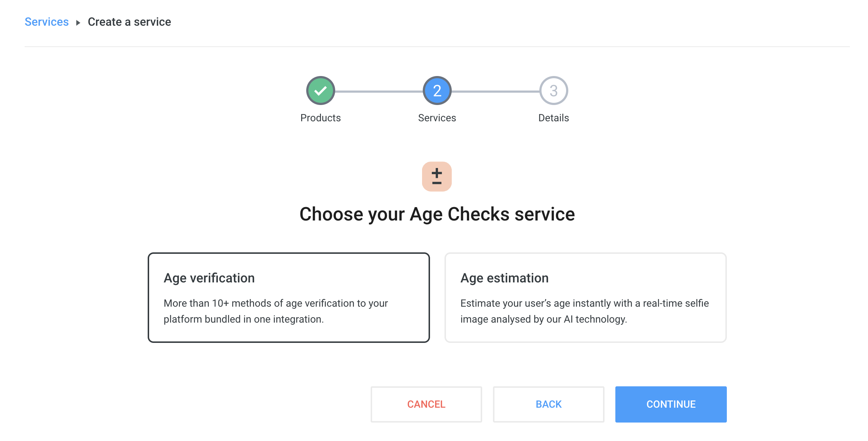Click the Choose your Age Checks service heading
Viewport: 868px width, 441px height.
click(437, 214)
